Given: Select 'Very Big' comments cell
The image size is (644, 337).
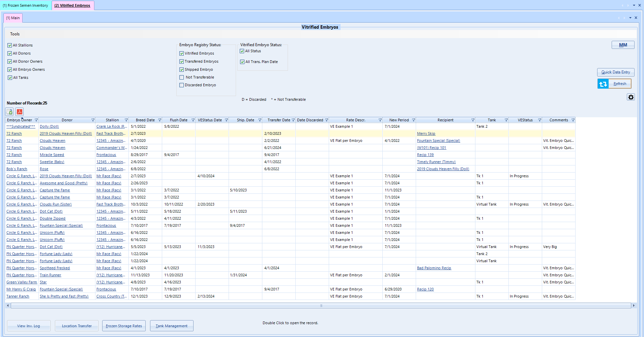Looking at the screenshot, I should coord(558,247).
